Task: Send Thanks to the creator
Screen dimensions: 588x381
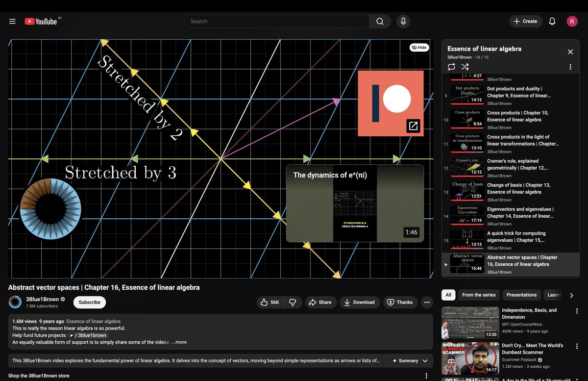Action: point(400,302)
